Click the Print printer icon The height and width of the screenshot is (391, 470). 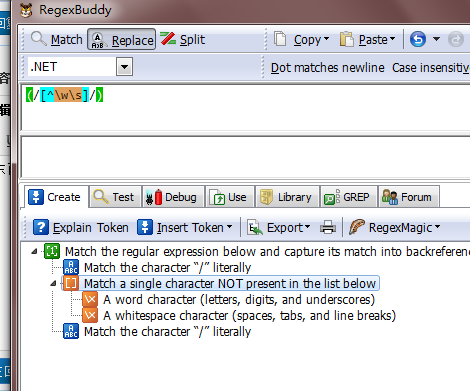coord(328,227)
